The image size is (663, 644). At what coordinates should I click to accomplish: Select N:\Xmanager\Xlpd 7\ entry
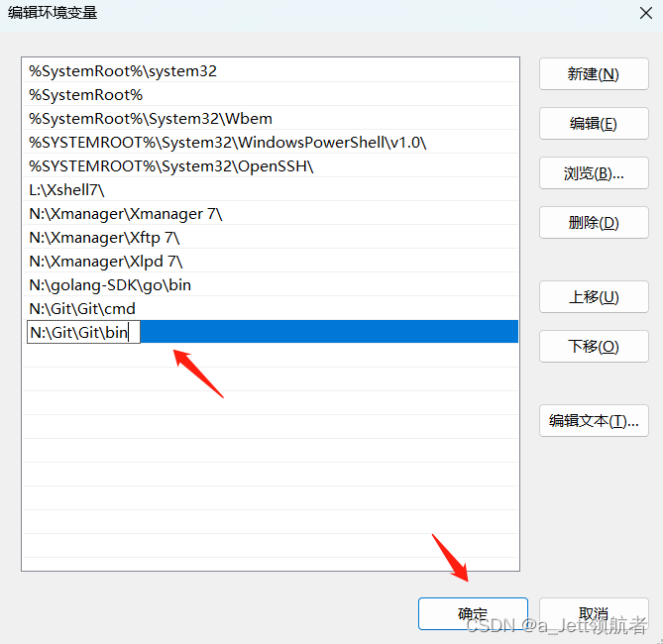(271, 261)
